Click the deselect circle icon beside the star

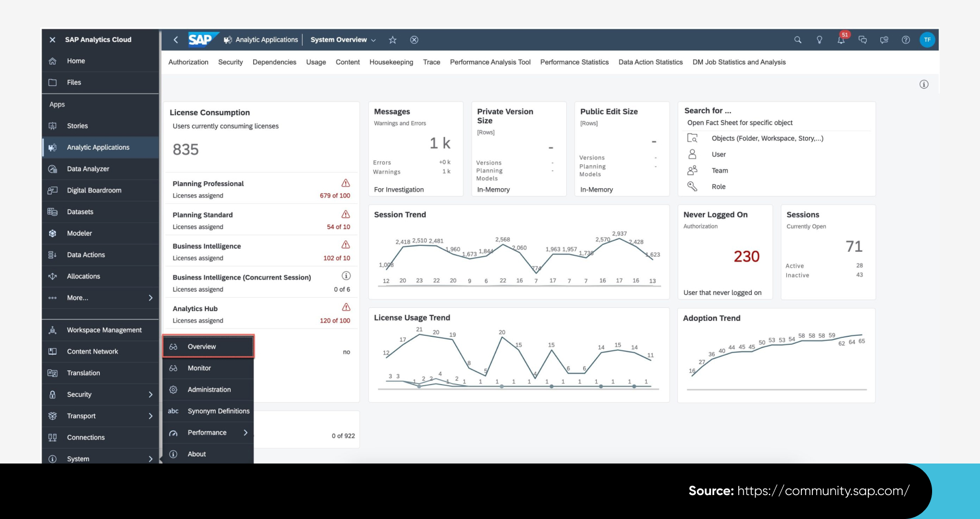point(414,39)
